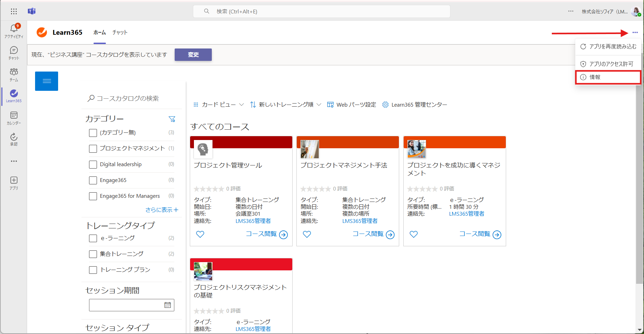Open the tab's more-options ellipsis
The width and height of the screenshot is (644, 334).
point(635,32)
